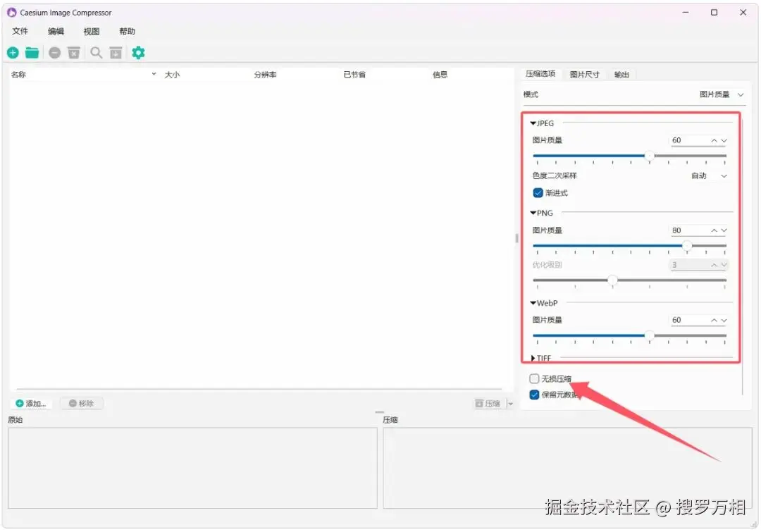Open the 模式 dropdown showing 图片质量

pyautogui.click(x=722, y=94)
